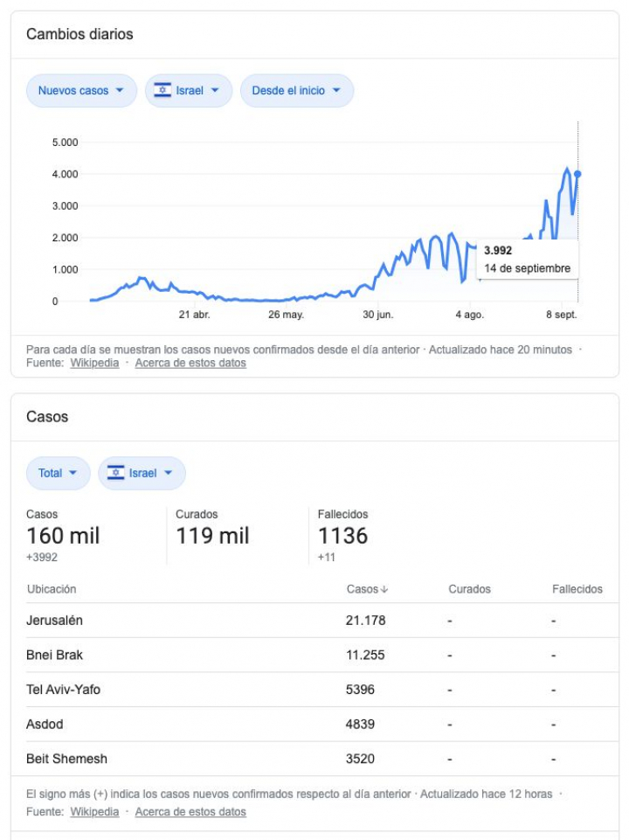629x840 pixels.
Task: Open the Wikipedia link below the cases table
Action: (x=94, y=812)
